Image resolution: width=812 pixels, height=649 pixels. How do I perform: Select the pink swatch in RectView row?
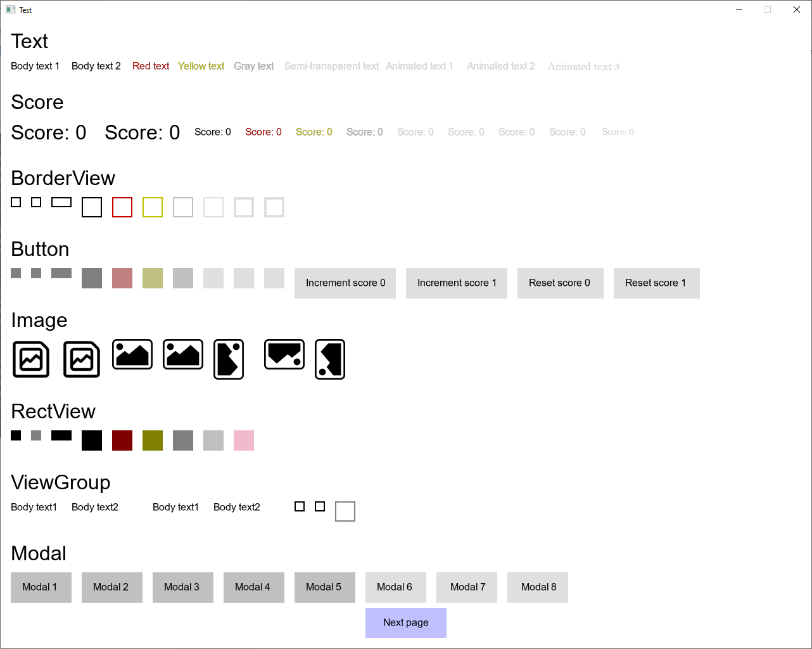(x=244, y=440)
